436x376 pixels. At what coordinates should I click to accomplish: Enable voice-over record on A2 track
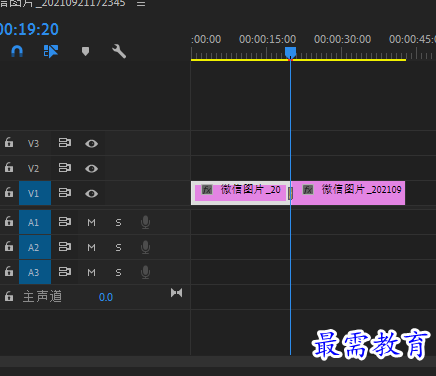pyautogui.click(x=145, y=247)
